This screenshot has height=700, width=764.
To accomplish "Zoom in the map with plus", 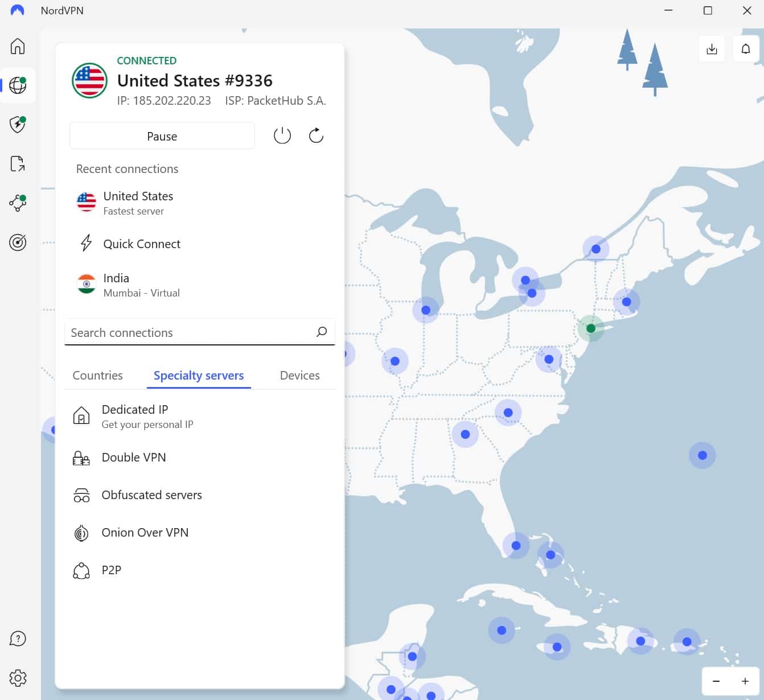I will point(745,681).
